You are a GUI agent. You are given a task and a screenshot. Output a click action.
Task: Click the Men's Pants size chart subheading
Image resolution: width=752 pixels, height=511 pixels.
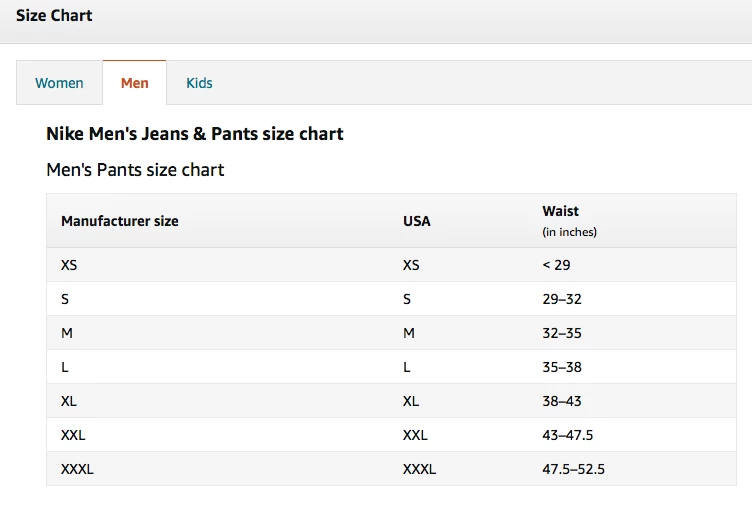135,170
